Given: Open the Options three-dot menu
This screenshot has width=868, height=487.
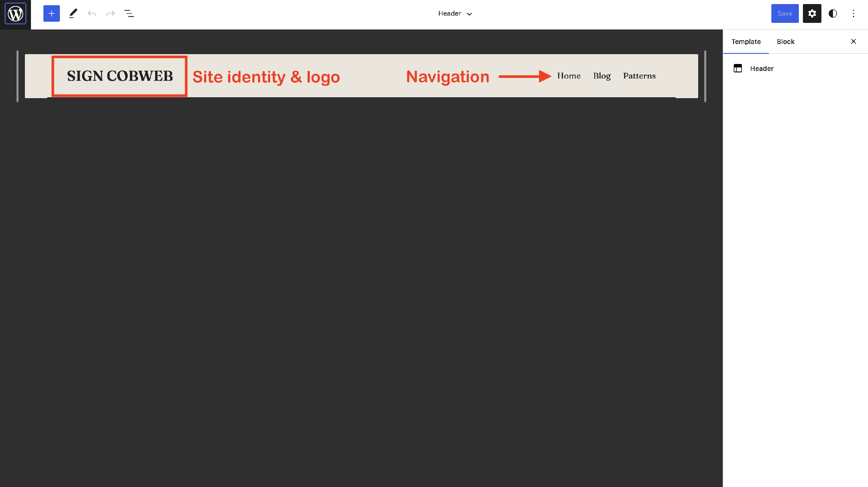Looking at the screenshot, I should [x=853, y=14].
